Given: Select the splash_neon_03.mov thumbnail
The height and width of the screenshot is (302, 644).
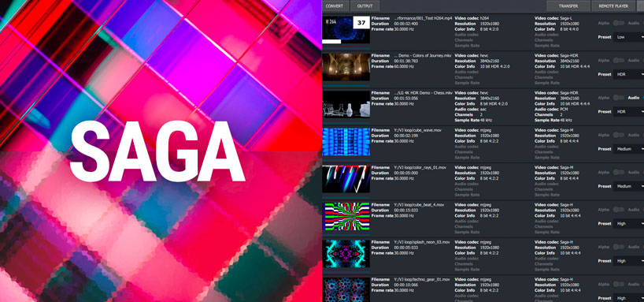Looking at the screenshot, I should 346,254.
